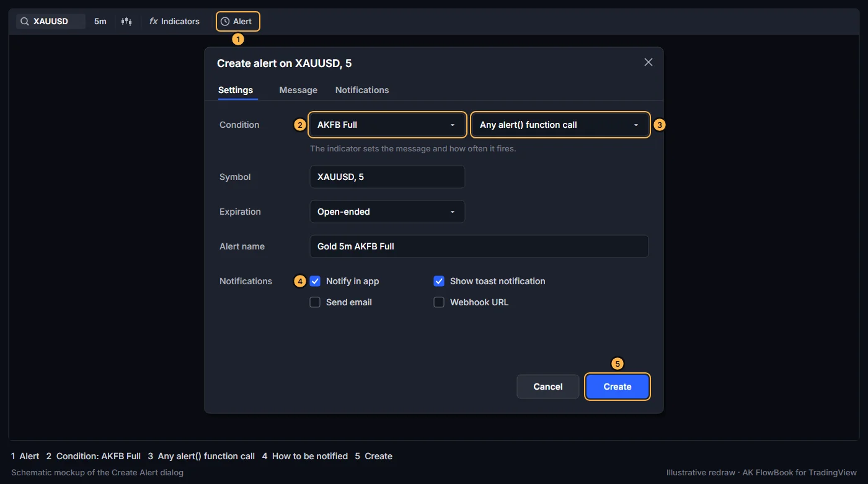Uncheck Show toast notification checkbox

click(x=439, y=281)
